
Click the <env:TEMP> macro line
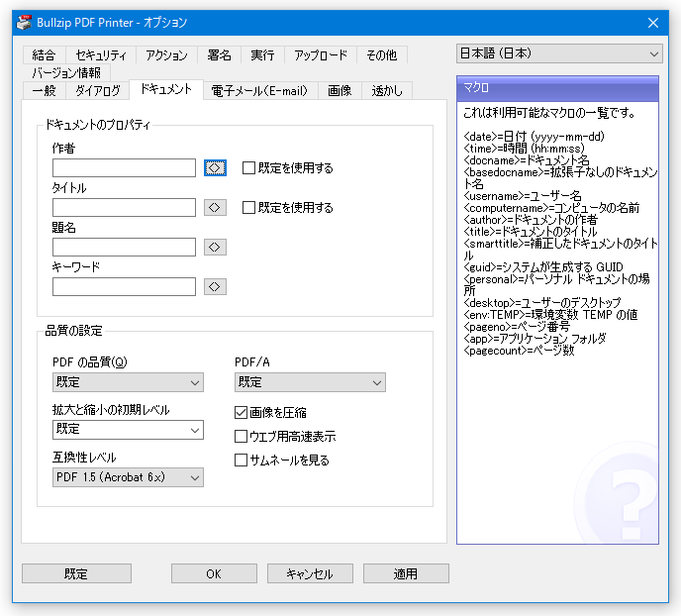[x=550, y=315]
